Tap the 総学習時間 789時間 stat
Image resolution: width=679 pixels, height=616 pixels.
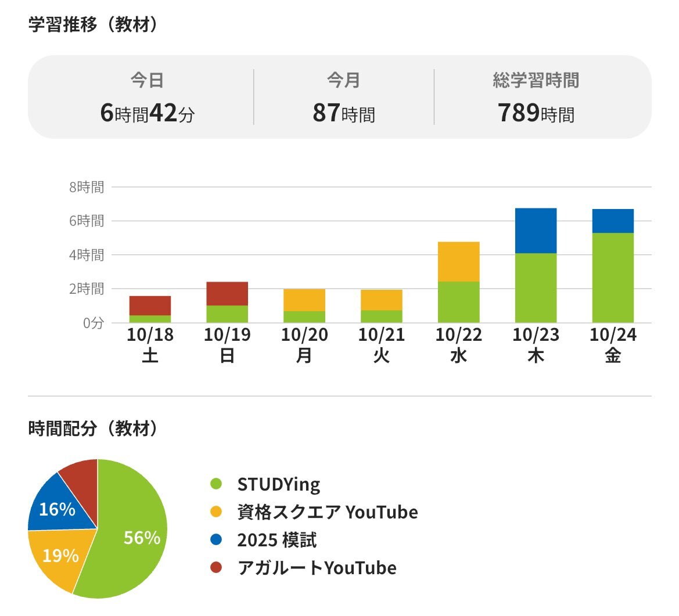[x=536, y=98]
